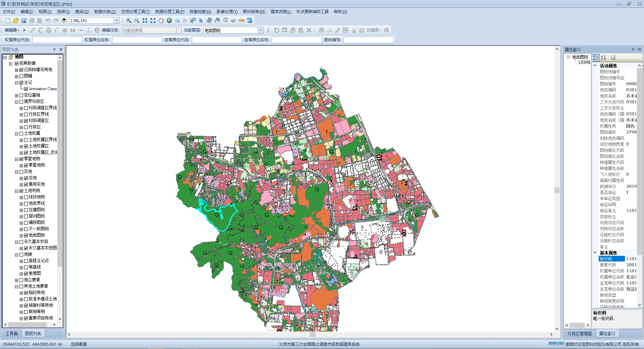The height and width of the screenshot is (349, 644).
Task: Toggle the 地类图斑 layer checkbox
Action: 26,235
